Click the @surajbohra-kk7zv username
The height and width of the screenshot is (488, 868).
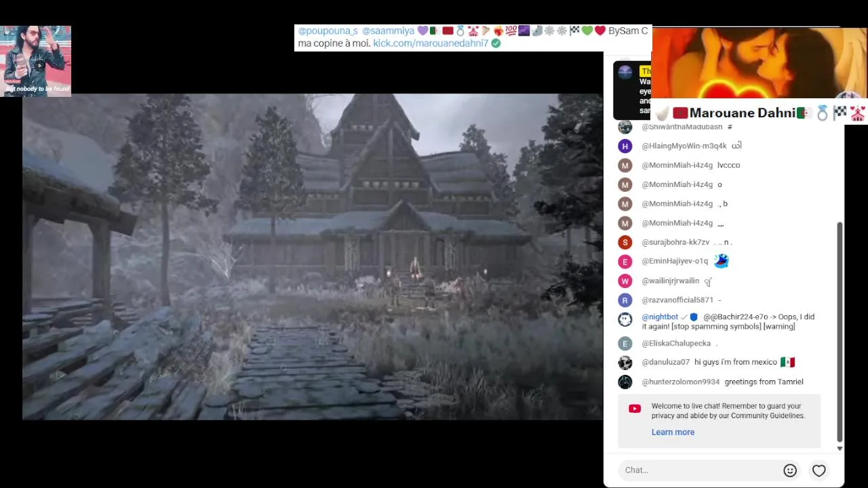[675, 243]
